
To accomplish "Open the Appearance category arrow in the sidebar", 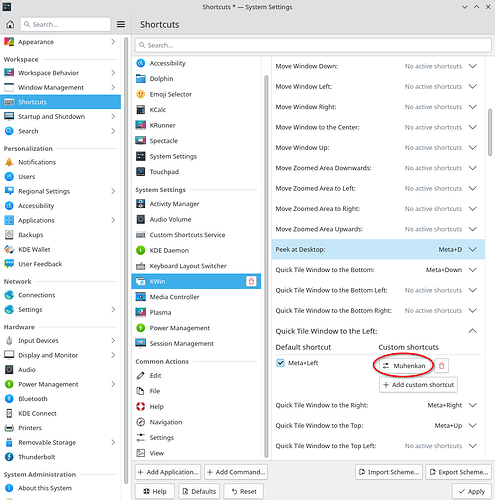I will pos(113,42).
